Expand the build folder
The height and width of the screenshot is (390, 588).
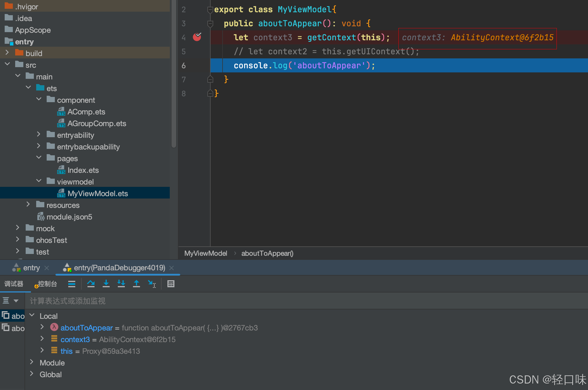tap(8, 53)
